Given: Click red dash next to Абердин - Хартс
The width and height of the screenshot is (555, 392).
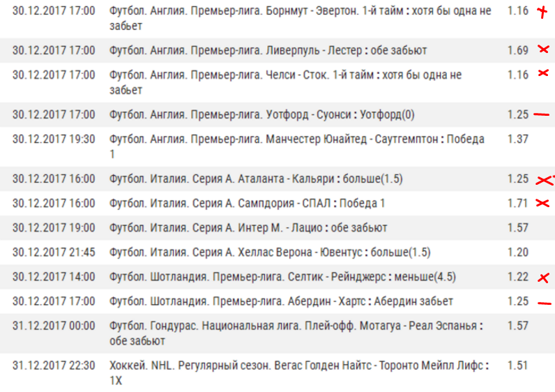Looking at the screenshot, I should [542, 302].
